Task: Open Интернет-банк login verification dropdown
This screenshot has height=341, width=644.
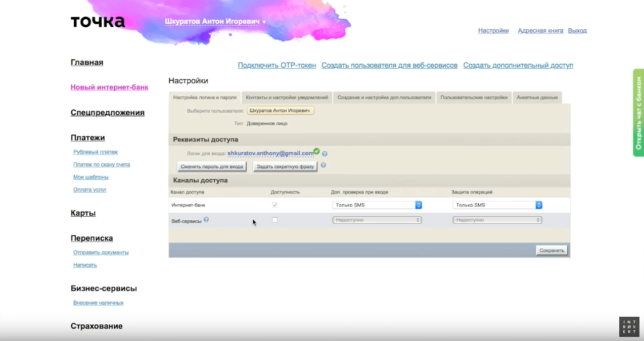Action: [x=377, y=205]
